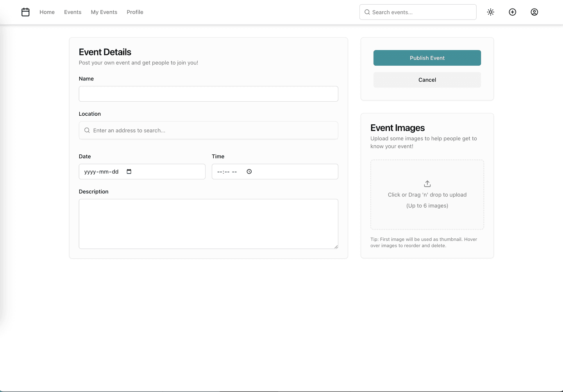Click the Name text field

(x=208, y=94)
